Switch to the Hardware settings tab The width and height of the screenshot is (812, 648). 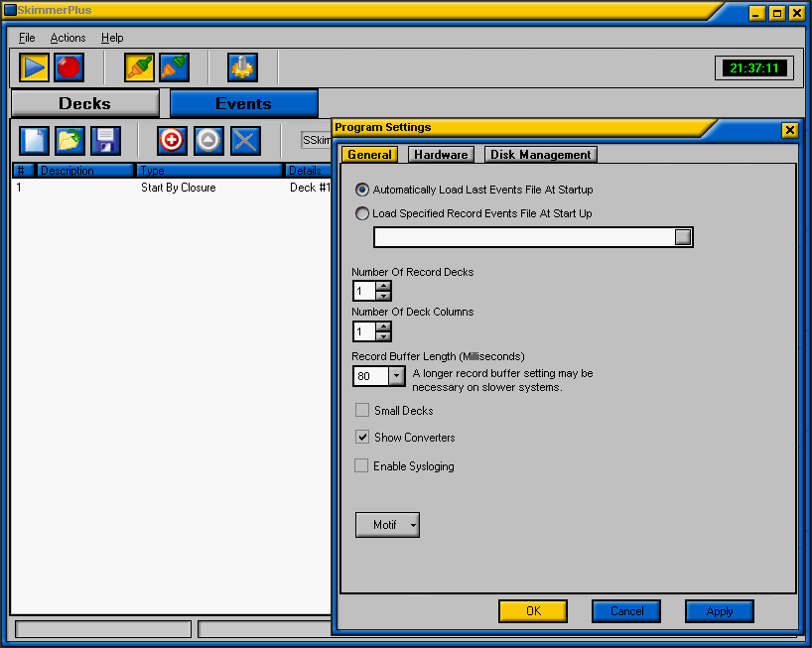441,154
